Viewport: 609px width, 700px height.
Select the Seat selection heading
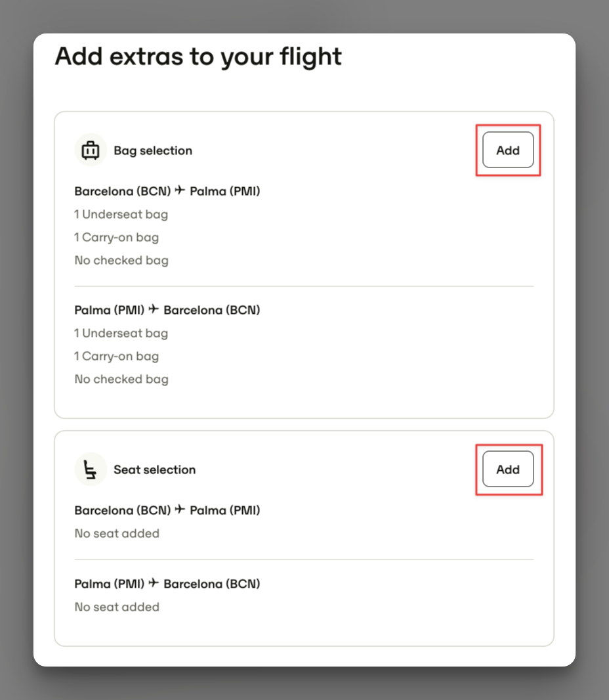[x=154, y=470]
